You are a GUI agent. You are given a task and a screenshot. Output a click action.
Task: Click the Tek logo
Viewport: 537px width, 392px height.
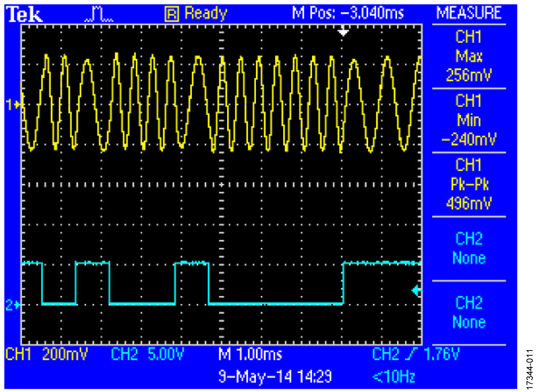pos(24,14)
